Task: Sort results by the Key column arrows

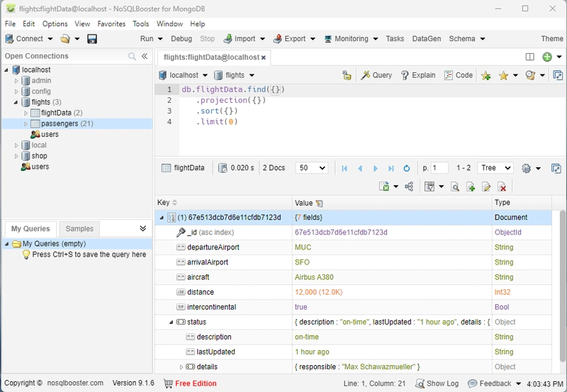Action: point(174,203)
